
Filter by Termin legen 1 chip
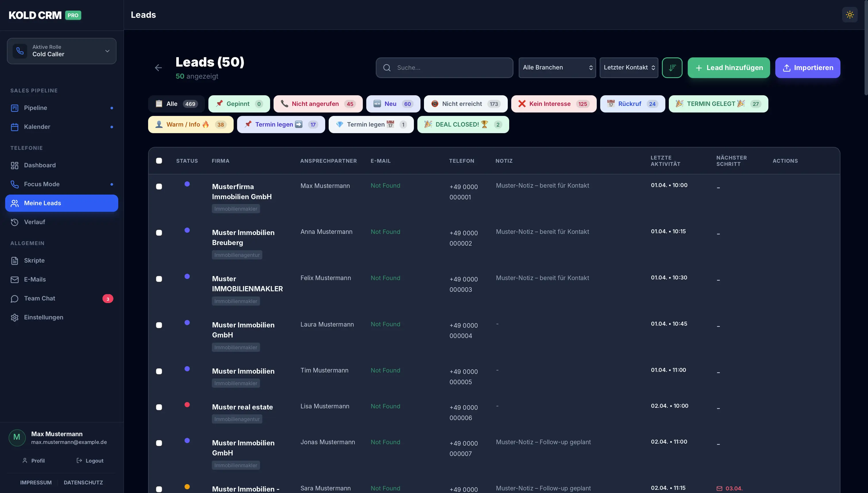(371, 125)
